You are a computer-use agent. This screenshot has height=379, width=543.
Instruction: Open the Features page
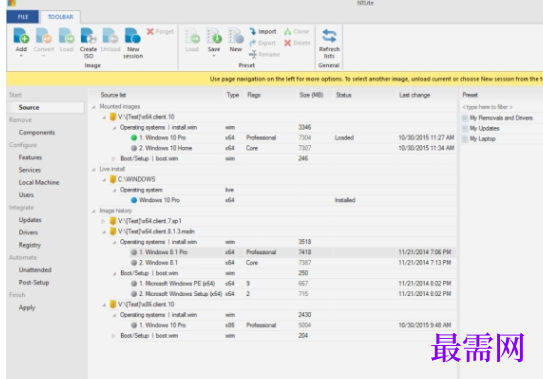(x=30, y=157)
